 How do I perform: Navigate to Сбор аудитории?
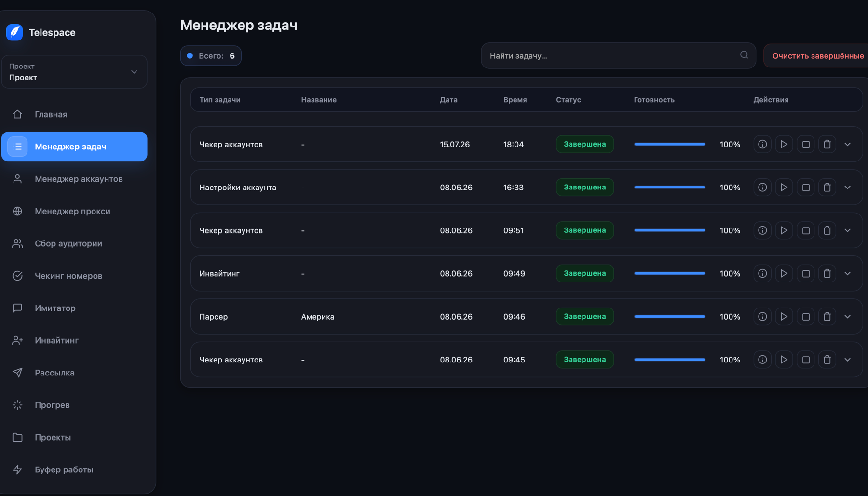74,243
